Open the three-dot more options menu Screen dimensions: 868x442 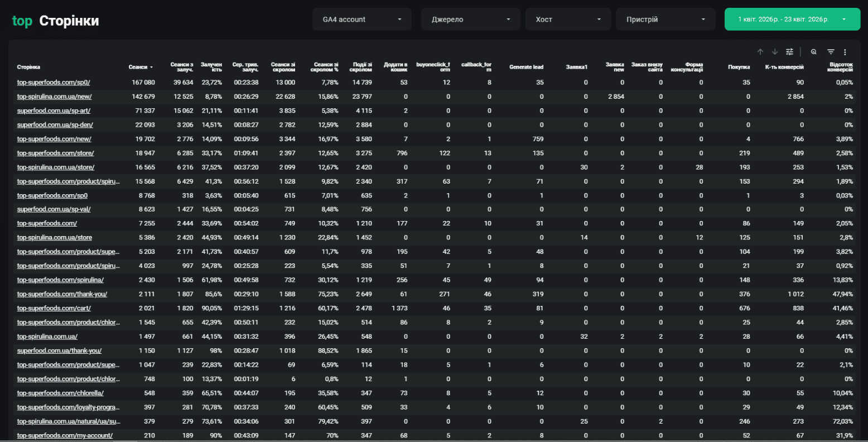click(845, 52)
